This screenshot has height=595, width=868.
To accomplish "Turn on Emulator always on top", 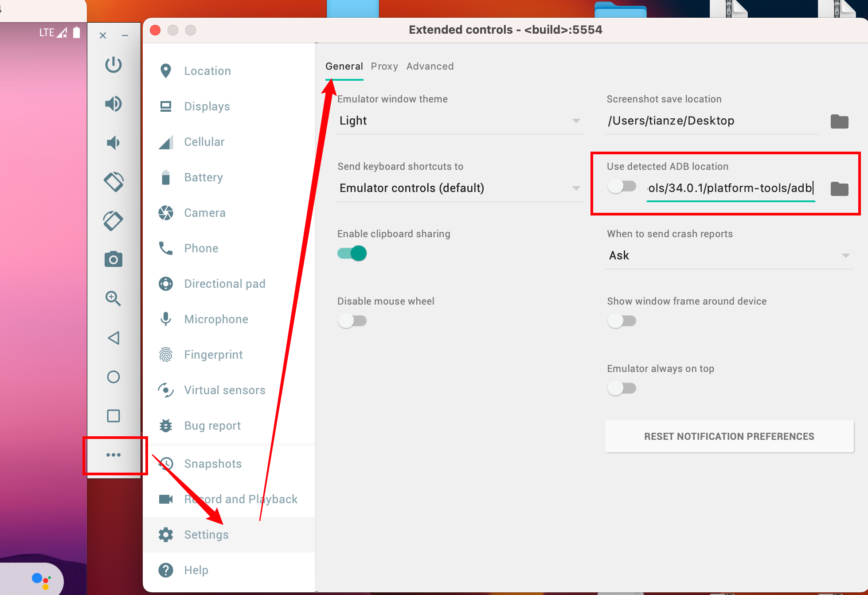I will [x=622, y=388].
